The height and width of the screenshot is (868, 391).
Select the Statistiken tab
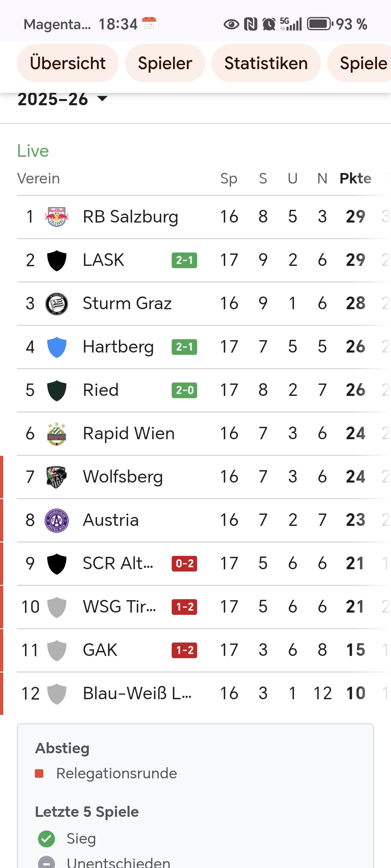click(266, 63)
